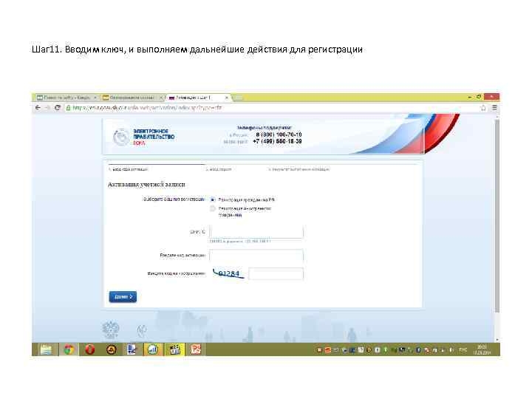Viewport: 532px width, 399px height.
Task: Open the round orange taskbar app
Action: [112, 349]
